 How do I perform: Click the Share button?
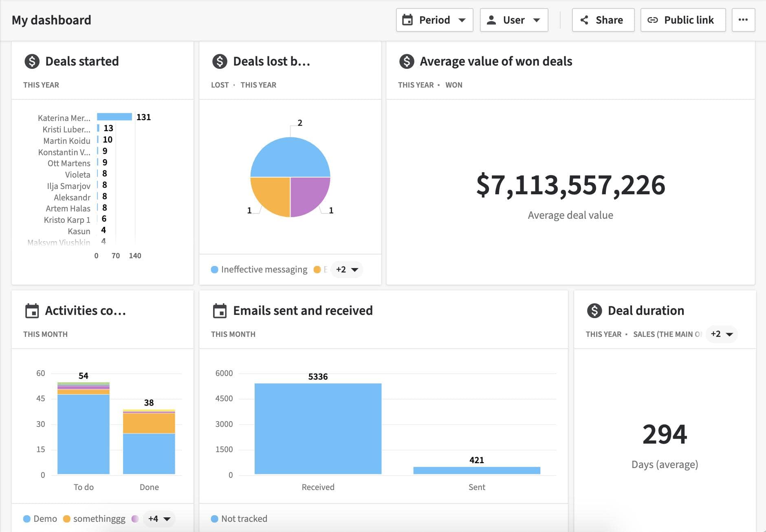pyautogui.click(x=603, y=20)
